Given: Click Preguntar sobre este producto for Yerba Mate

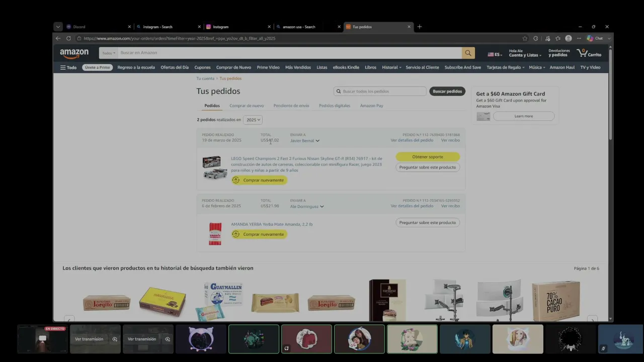Looking at the screenshot, I should point(428,223).
